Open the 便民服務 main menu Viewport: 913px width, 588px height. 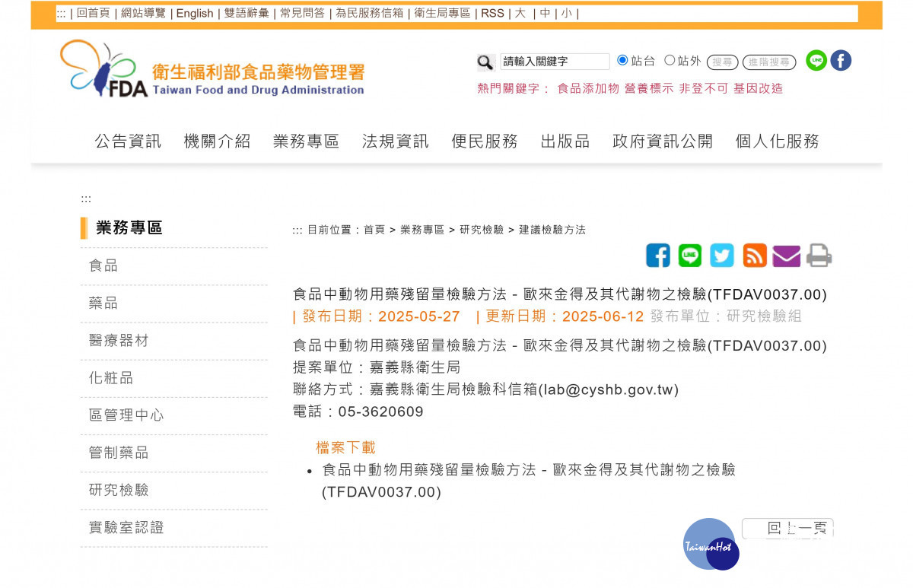click(x=484, y=141)
